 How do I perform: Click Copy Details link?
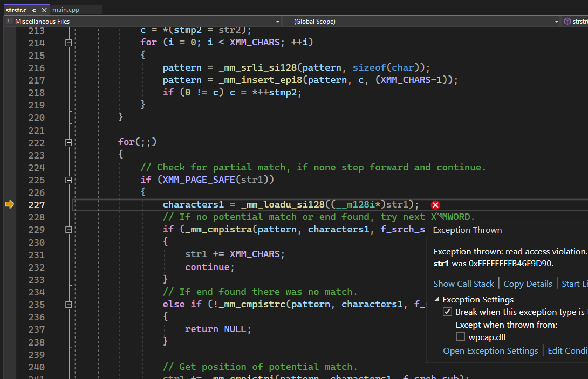click(x=528, y=284)
